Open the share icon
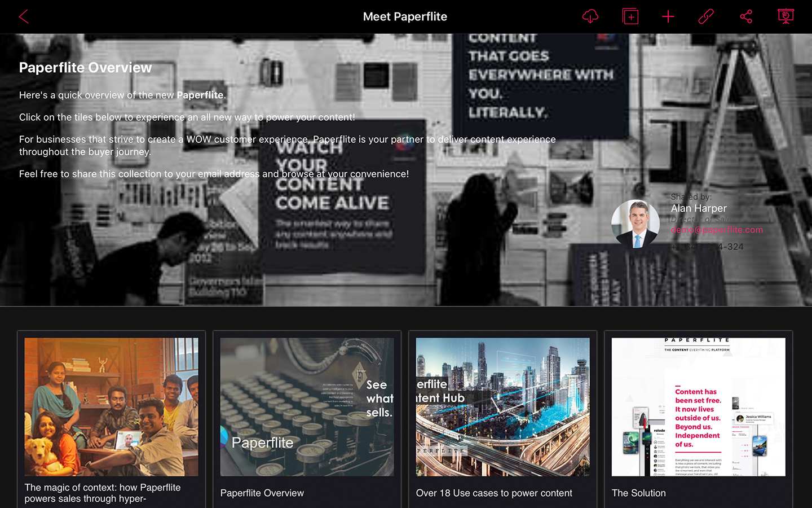Image resolution: width=812 pixels, height=508 pixels. pyautogui.click(x=746, y=16)
